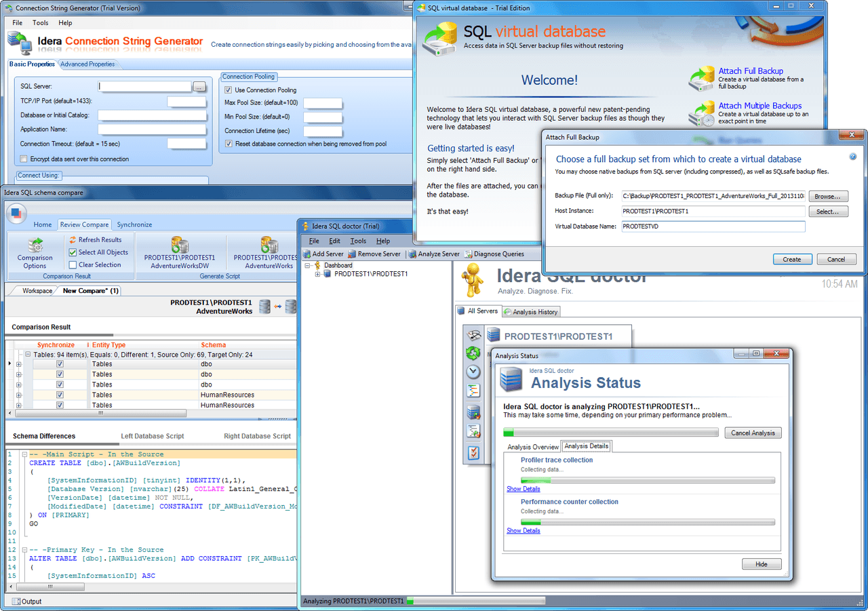The height and width of the screenshot is (611, 868).
Task: Expand the first HumanResources Tables row
Action: click(x=18, y=395)
